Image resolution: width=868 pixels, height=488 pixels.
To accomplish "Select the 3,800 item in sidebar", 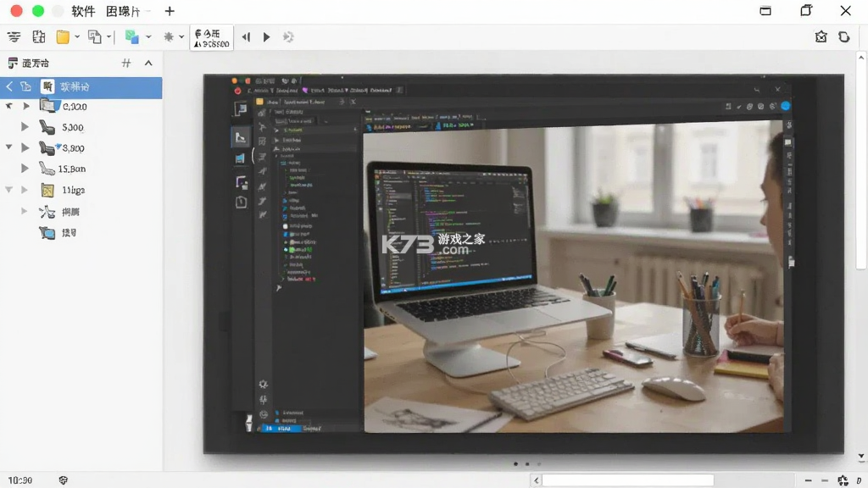I will tap(73, 148).
